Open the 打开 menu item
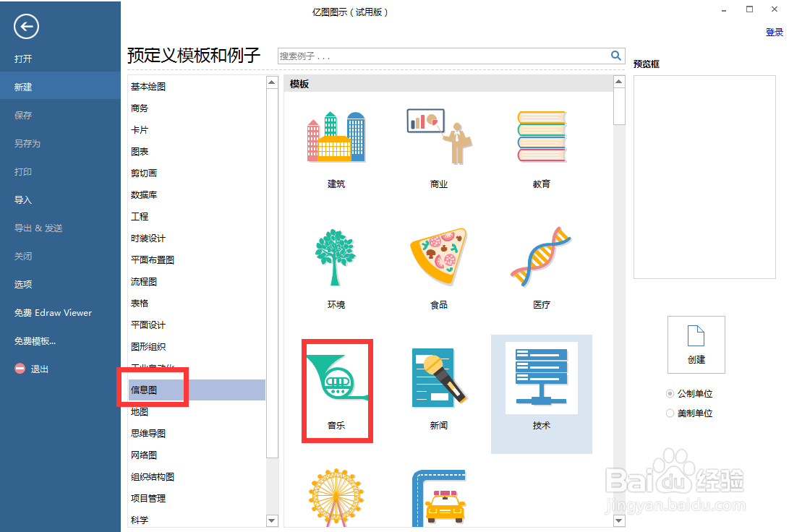This screenshot has width=789, height=532. coord(23,59)
